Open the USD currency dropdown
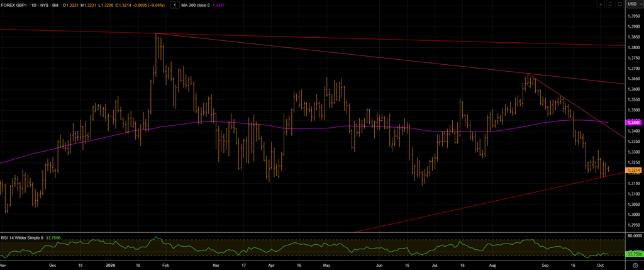This screenshot has height=270, width=644. 635,4
